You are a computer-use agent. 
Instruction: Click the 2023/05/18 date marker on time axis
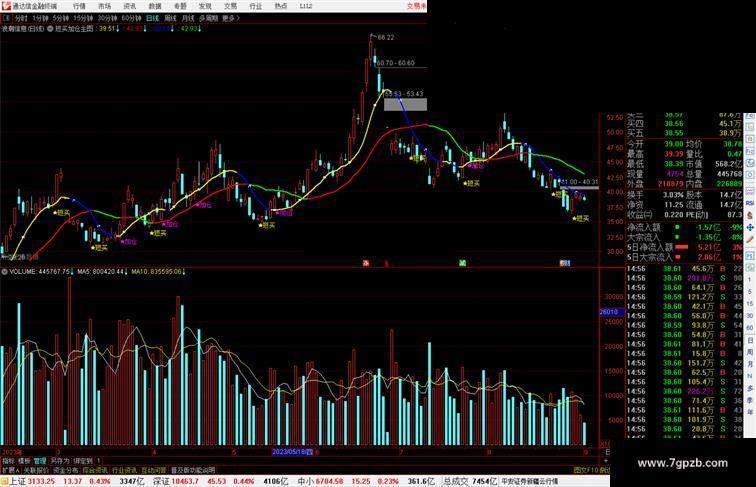[x=293, y=452]
